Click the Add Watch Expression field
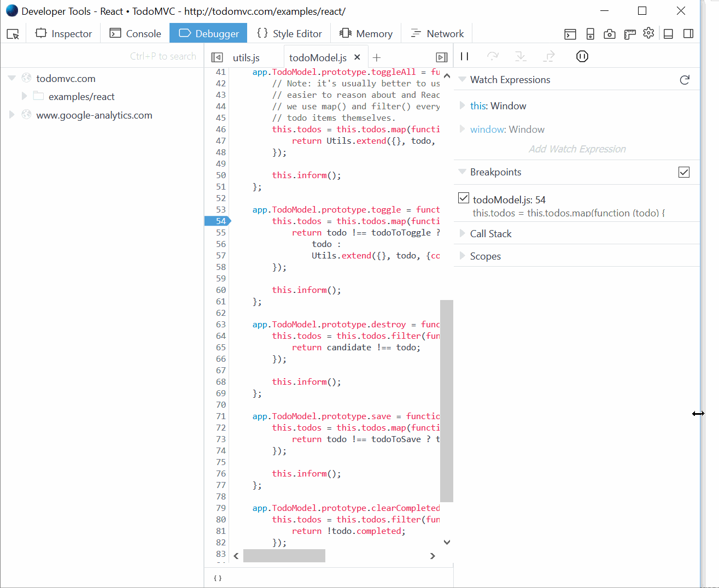Image resolution: width=719 pixels, height=588 pixels. click(x=577, y=149)
